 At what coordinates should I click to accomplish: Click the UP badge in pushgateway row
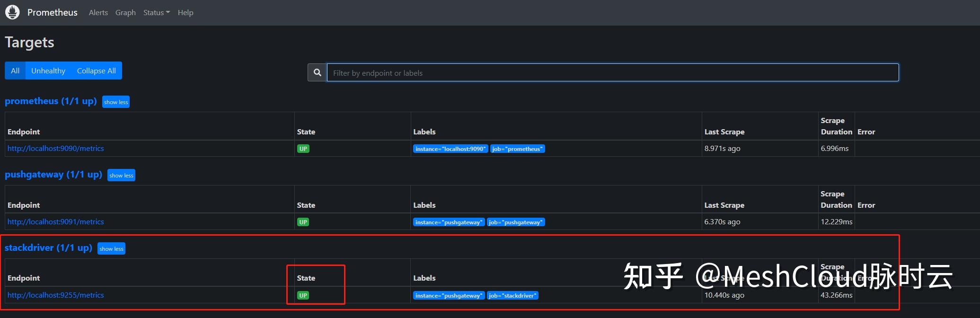tap(303, 222)
